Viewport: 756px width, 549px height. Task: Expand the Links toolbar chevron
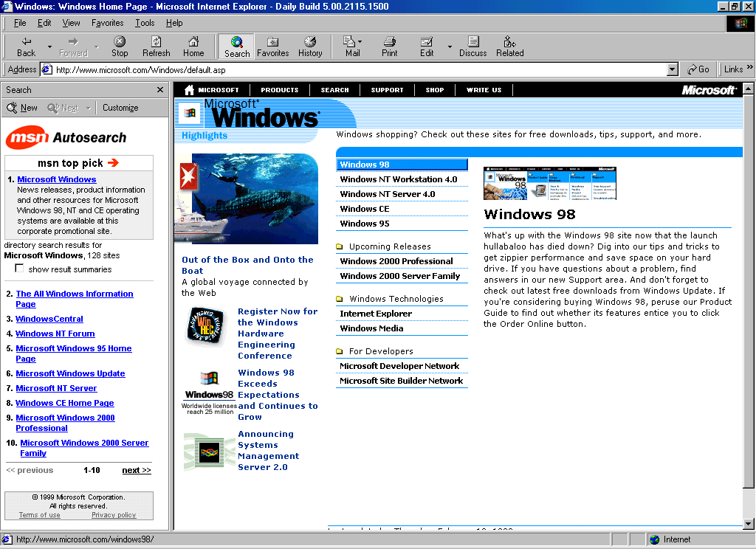coord(749,67)
